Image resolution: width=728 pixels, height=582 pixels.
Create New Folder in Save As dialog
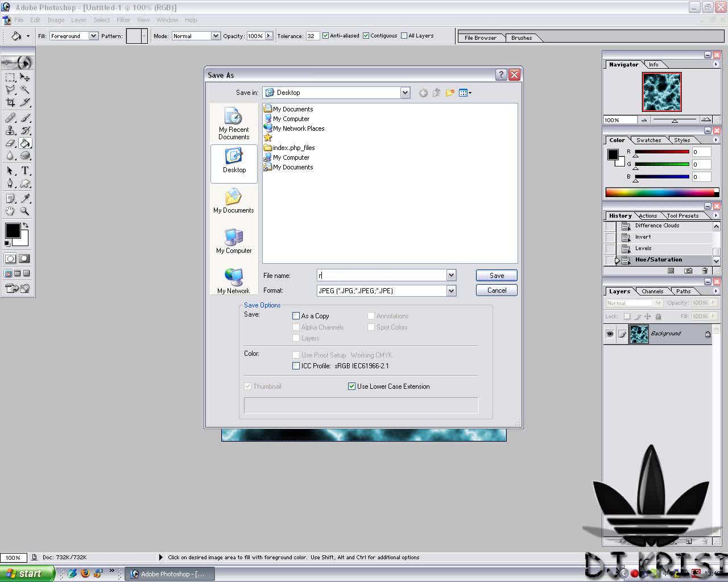point(450,93)
